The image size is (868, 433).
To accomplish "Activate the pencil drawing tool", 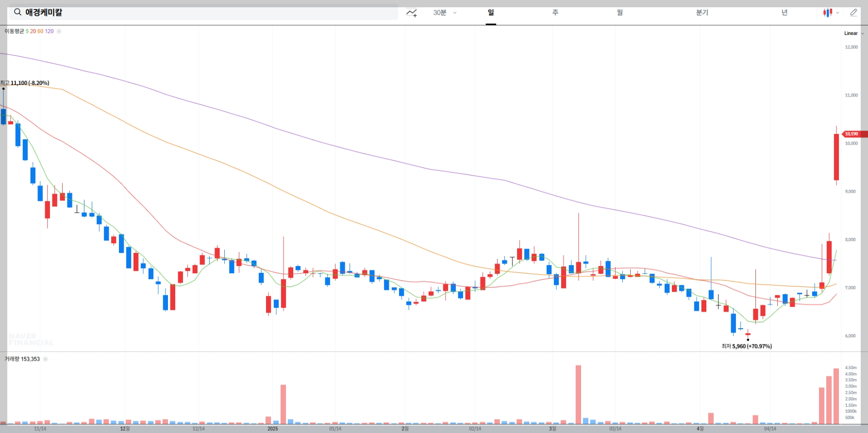I will pos(853,13).
